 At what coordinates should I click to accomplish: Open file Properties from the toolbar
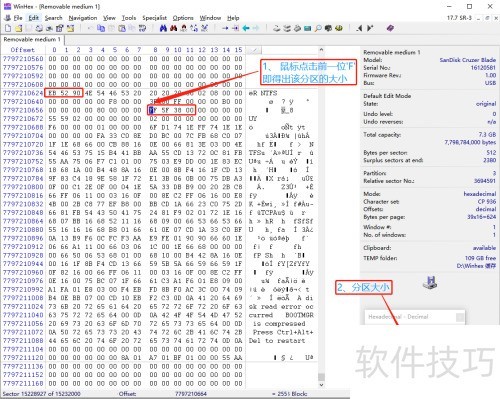(60, 29)
